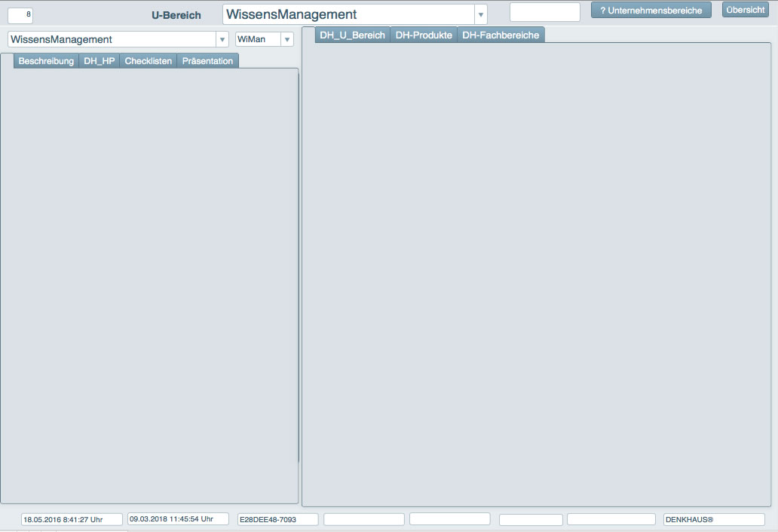The width and height of the screenshot is (778, 532).
Task: Click the empty field left of Unternehmensbereiche button
Action: pos(544,12)
